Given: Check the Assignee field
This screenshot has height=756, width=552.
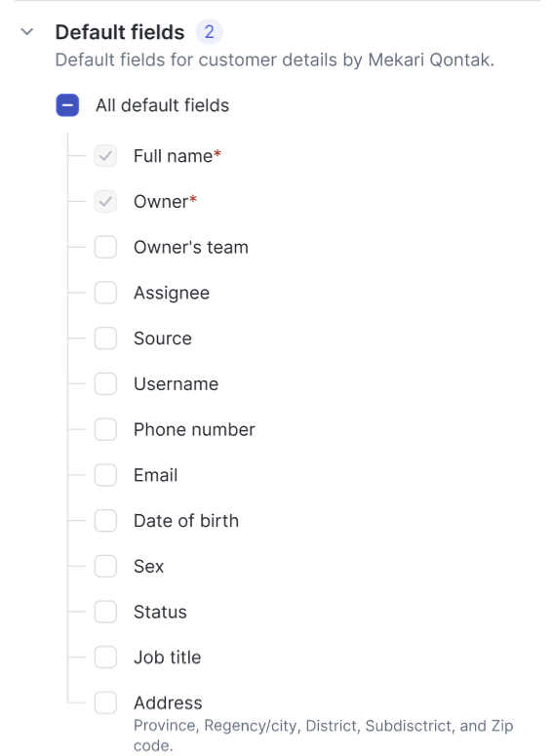Looking at the screenshot, I should click(x=105, y=293).
